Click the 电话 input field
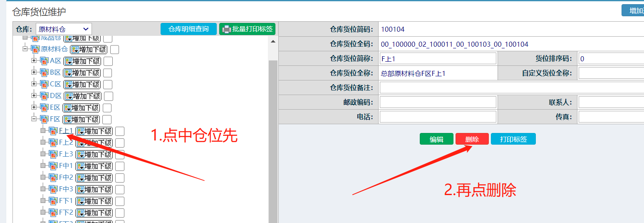Image resolution: width=644 pixels, height=223 pixels. point(438,117)
